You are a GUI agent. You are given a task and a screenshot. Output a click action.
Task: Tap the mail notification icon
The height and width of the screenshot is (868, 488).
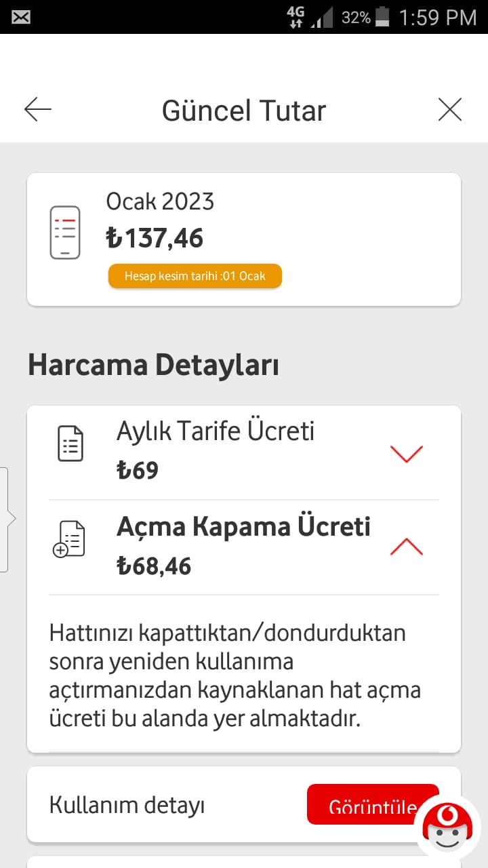pos(21,17)
